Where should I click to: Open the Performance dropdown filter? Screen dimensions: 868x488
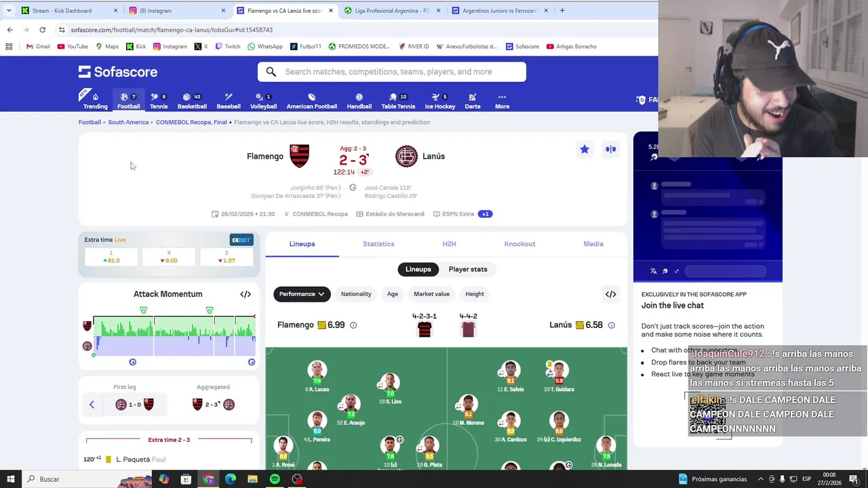(x=302, y=294)
